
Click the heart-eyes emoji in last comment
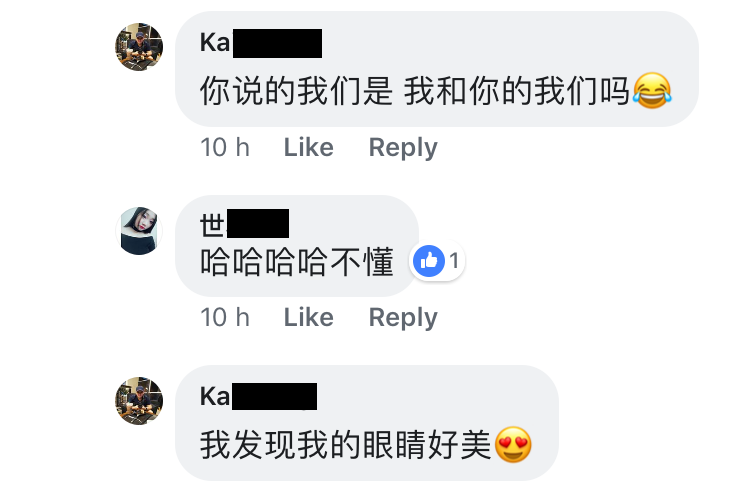(513, 445)
